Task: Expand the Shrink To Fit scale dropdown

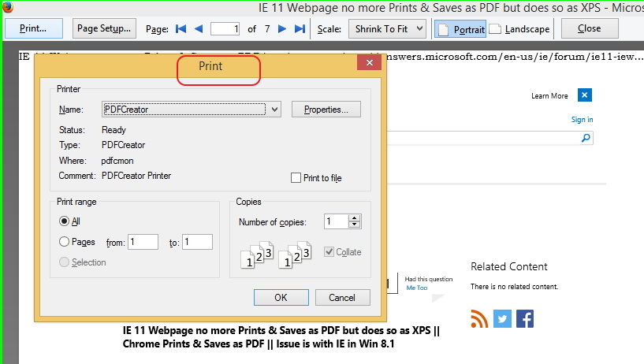Action: 387,28
